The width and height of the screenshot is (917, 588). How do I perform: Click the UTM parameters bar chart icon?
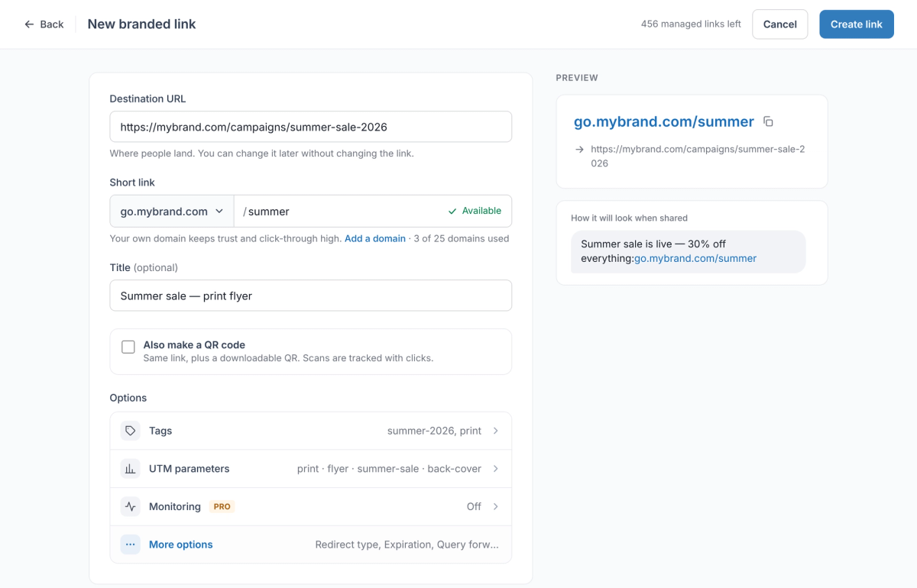pos(131,469)
